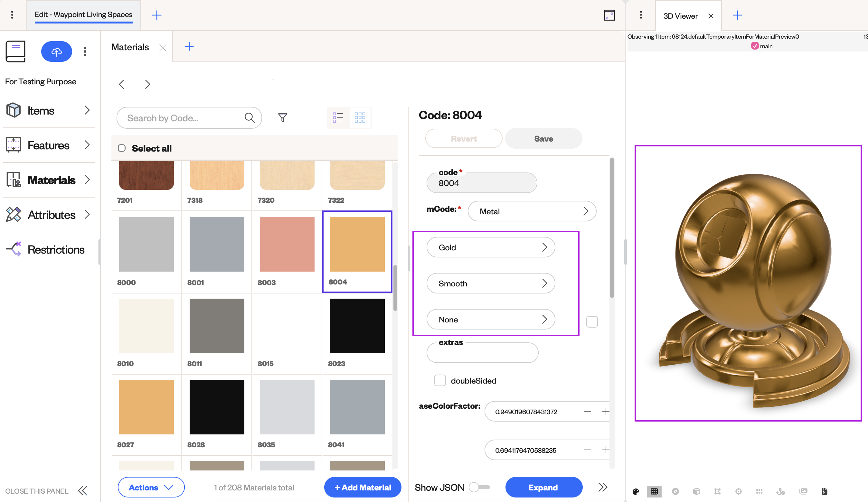
Task: Open the Gold dropdown
Action: pyautogui.click(x=490, y=247)
